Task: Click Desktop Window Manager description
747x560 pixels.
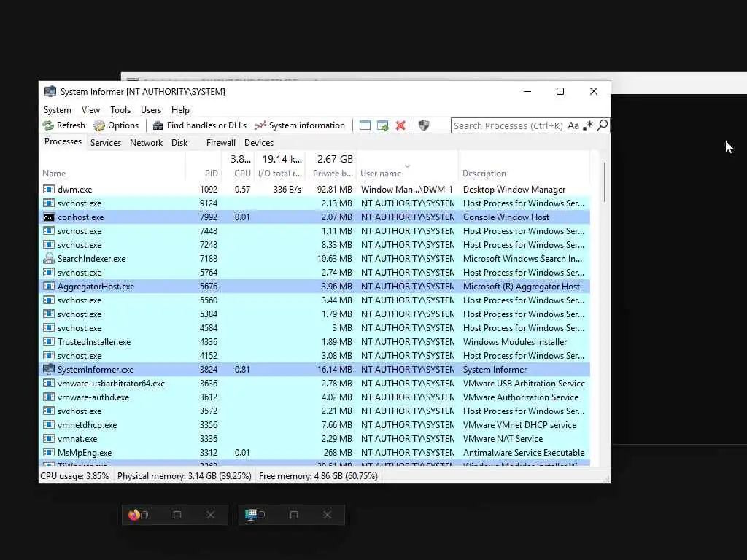Action: pyautogui.click(x=514, y=190)
